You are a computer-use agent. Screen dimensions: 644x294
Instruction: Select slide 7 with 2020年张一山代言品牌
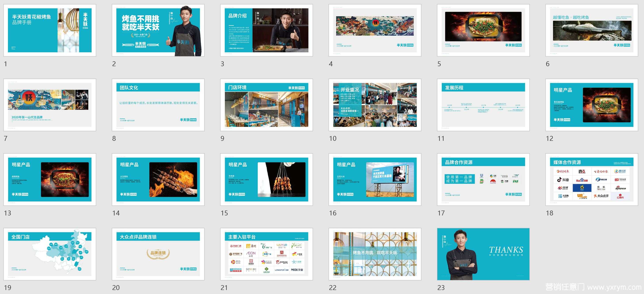[50, 105]
